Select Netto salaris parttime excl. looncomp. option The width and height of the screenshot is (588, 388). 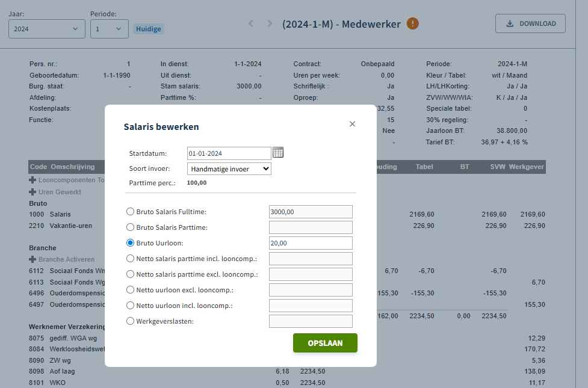(x=130, y=274)
